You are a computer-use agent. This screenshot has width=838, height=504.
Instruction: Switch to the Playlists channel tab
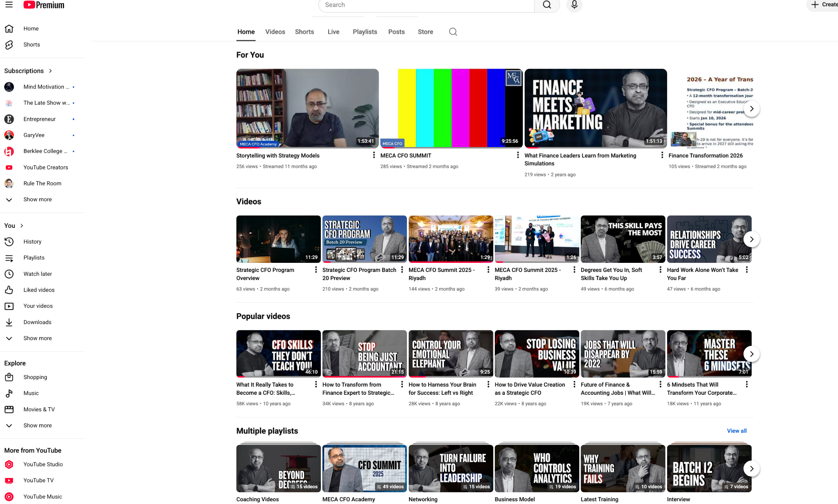click(365, 32)
